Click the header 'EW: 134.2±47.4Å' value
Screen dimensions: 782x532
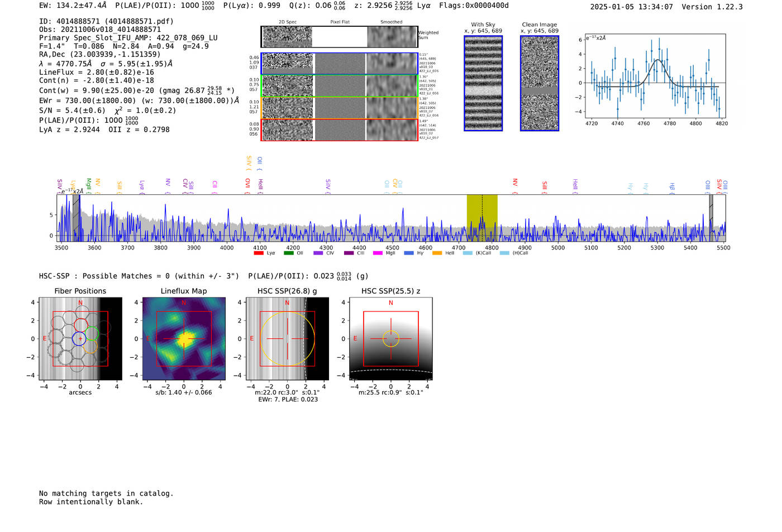(x=73, y=6)
